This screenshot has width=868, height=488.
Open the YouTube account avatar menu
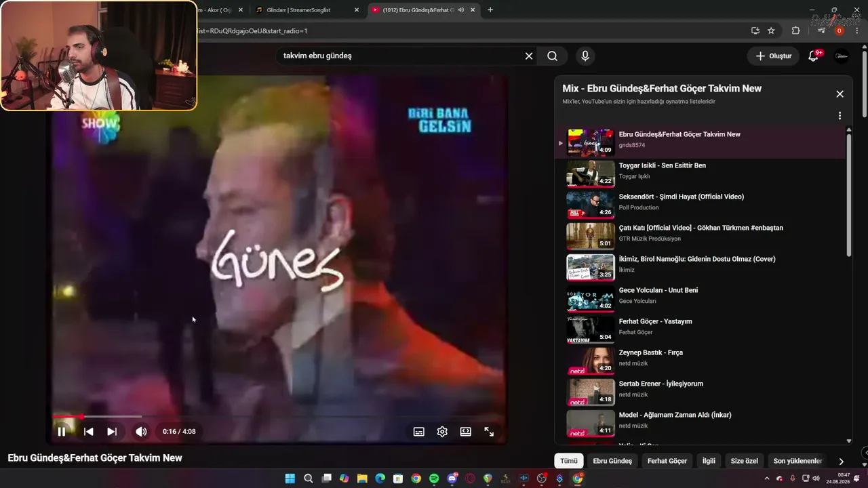841,56
